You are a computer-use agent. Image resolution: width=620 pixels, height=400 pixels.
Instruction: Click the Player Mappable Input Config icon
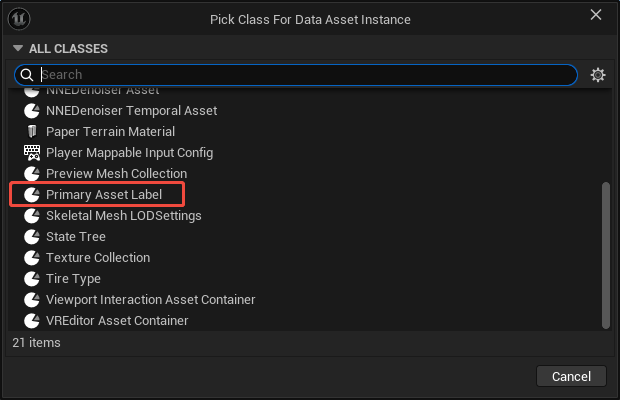click(31, 153)
